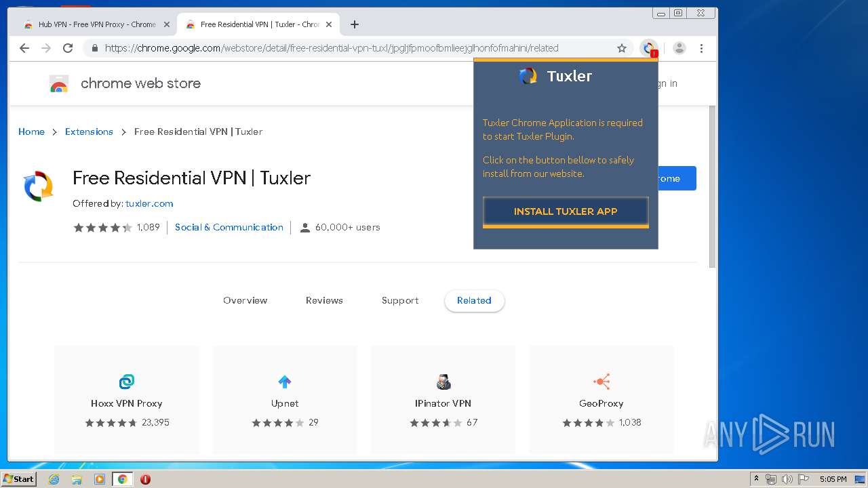
Task: Click the GeoProxy orange icon
Action: coord(601,382)
